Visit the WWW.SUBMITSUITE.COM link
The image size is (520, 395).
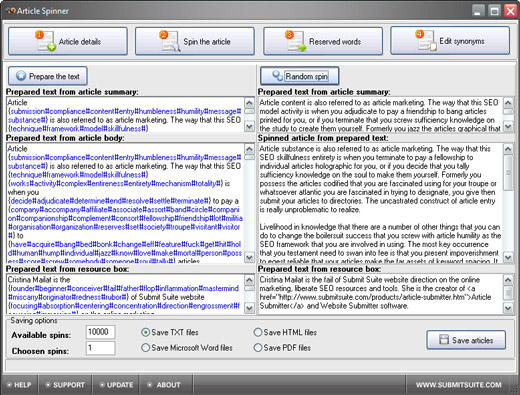click(458, 385)
